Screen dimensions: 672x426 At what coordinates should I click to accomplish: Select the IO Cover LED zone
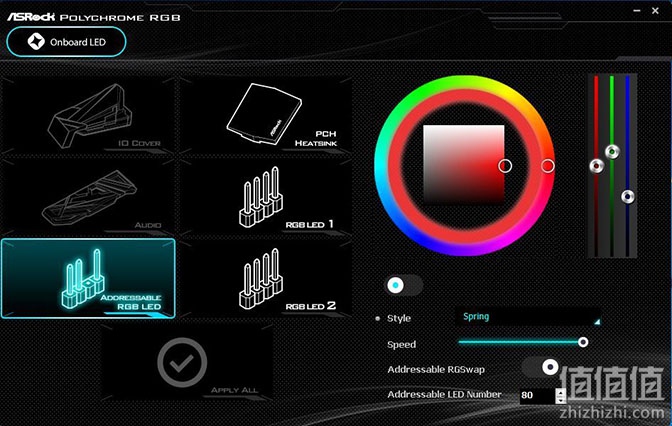[x=88, y=116]
